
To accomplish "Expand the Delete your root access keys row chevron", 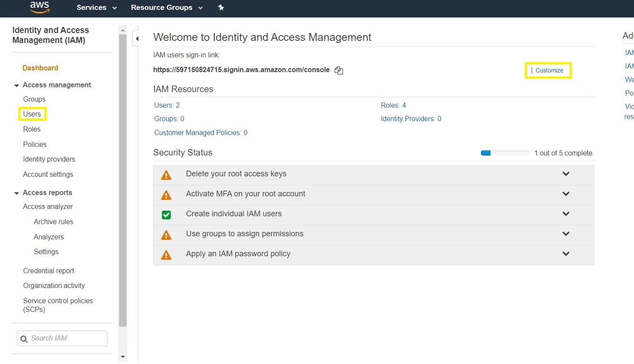I will [566, 174].
